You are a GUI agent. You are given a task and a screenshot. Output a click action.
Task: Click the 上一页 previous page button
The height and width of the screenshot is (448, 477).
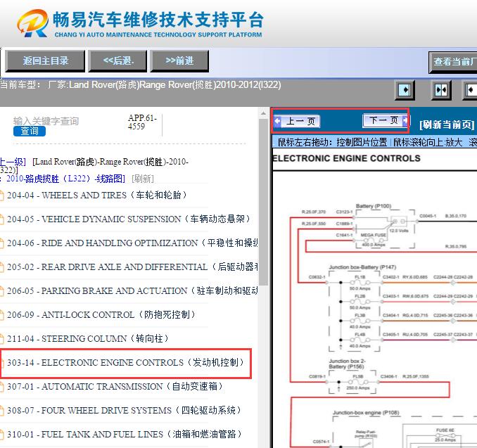pos(296,121)
